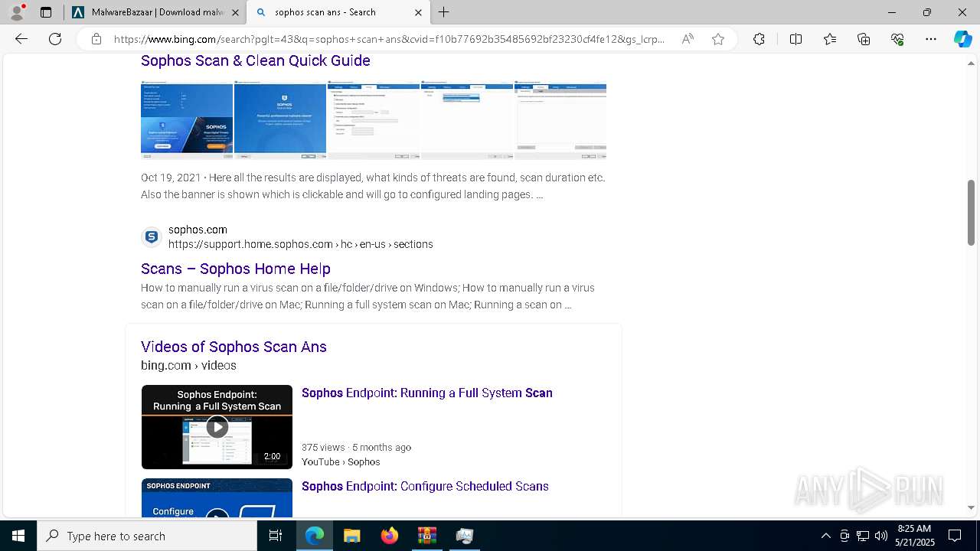Open the Extensions puzzle icon

[x=759, y=39]
